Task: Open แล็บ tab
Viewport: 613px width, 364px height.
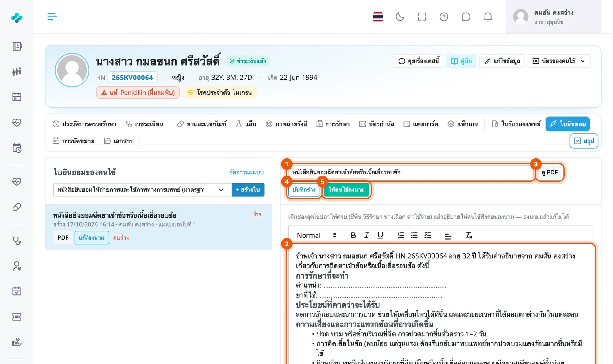Action: click(246, 124)
